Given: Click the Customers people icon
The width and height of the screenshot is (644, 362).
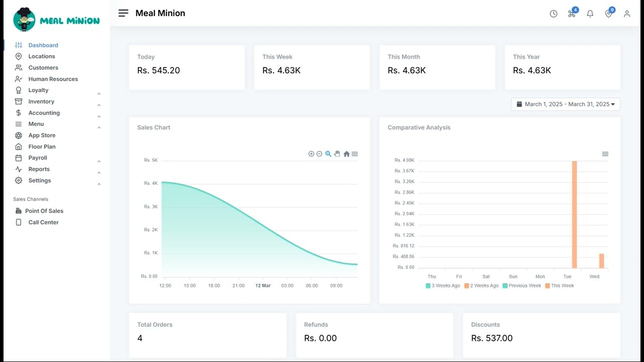Looking at the screenshot, I should [19, 67].
